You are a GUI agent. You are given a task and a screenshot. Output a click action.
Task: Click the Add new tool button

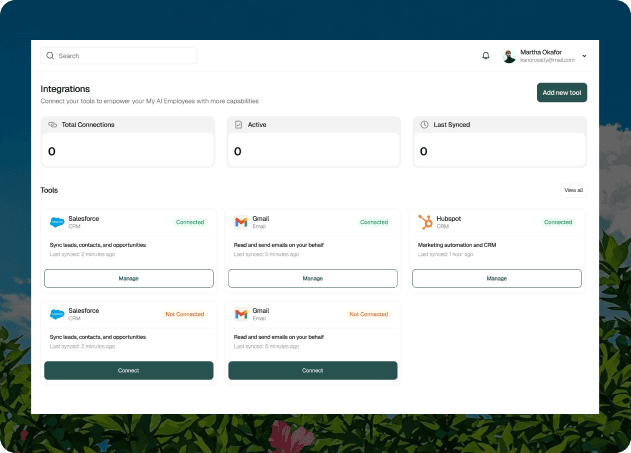(562, 92)
